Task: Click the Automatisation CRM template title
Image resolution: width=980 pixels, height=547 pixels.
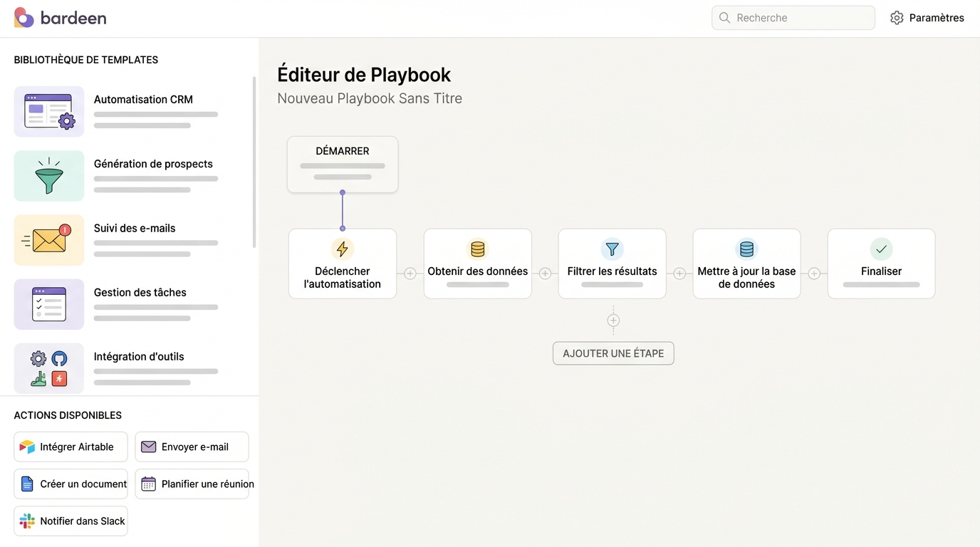Action: (143, 100)
